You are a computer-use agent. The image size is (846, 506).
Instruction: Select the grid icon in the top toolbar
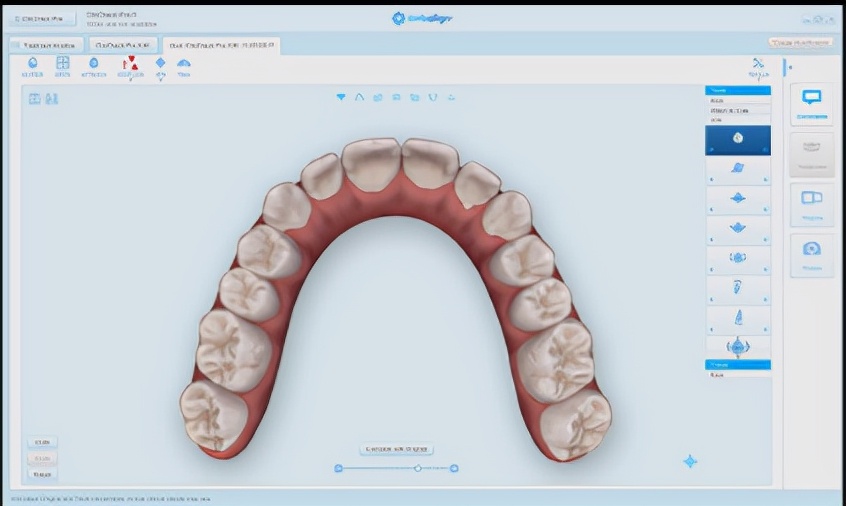(x=62, y=64)
